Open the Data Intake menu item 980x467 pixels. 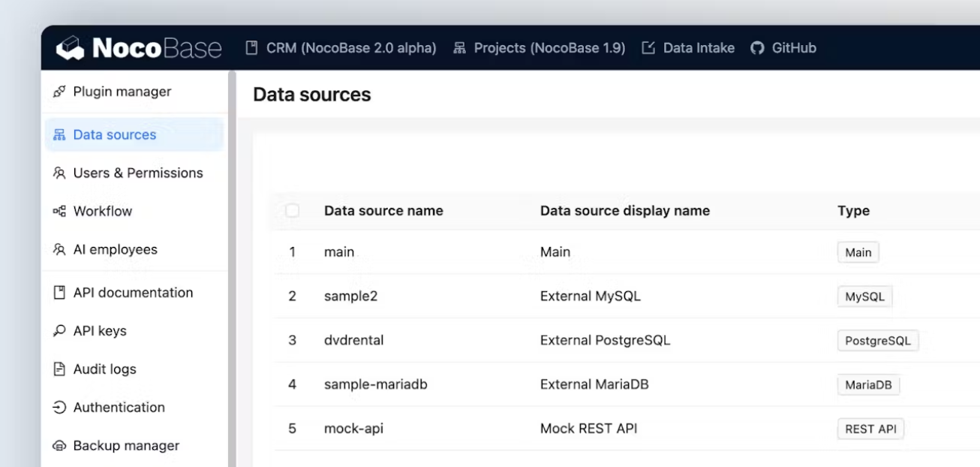[x=688, y=48]
